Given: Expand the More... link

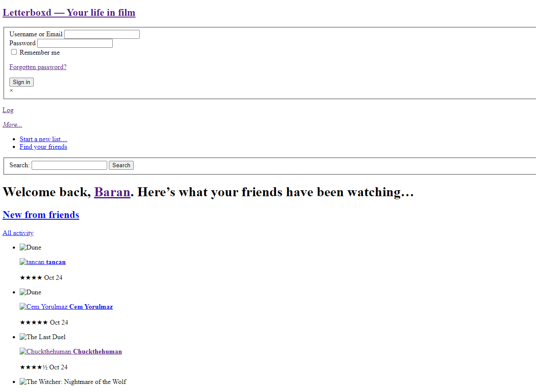Looking at the screenshot, I should pos(12,125).
